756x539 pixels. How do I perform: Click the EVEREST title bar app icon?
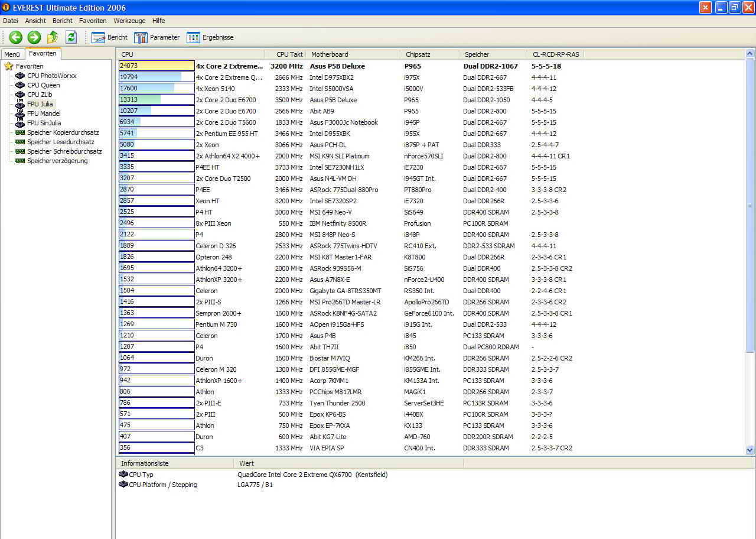[x=6, y=8]
